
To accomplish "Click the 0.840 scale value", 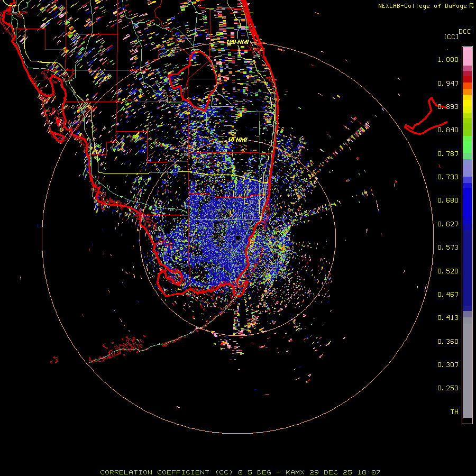I will point(448,130).
